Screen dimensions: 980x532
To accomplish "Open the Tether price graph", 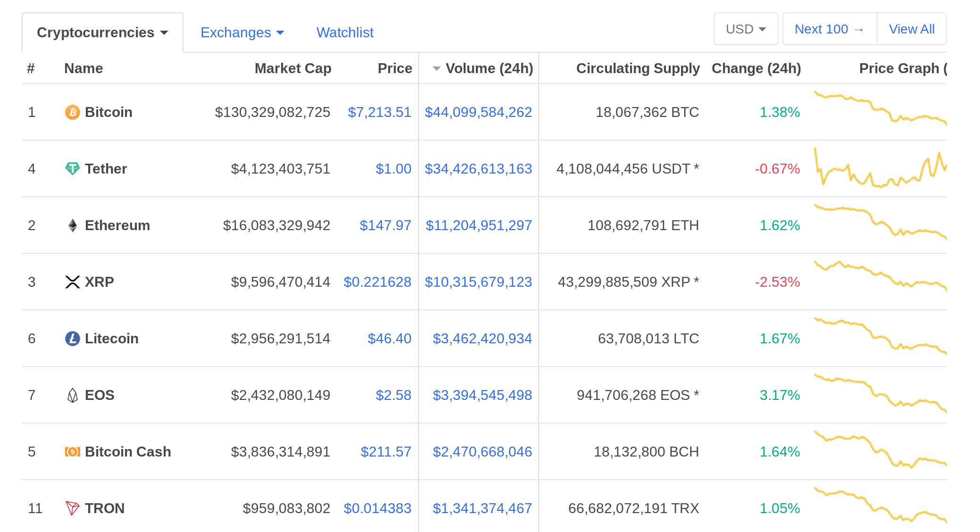I will 880,168.
